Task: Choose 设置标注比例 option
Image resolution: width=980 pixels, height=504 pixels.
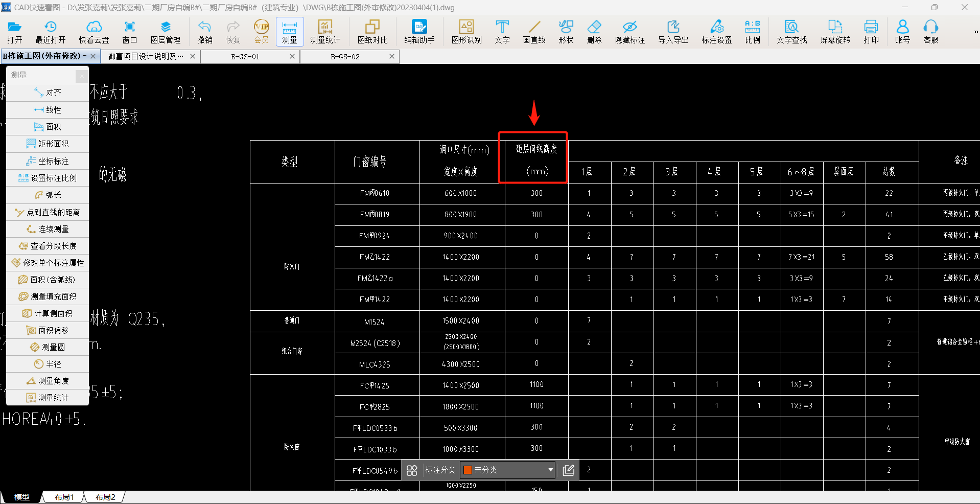Action: click(x=48, y=178)
